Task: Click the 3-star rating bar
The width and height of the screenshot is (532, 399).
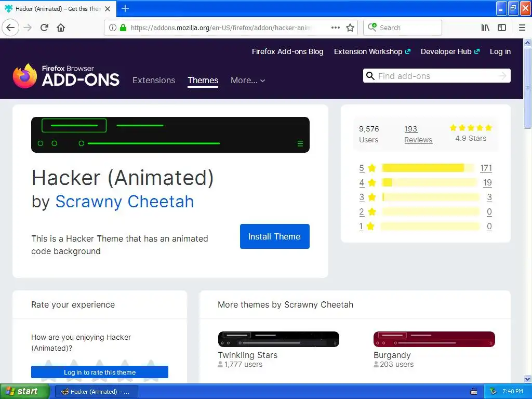Action: [431, 197]
